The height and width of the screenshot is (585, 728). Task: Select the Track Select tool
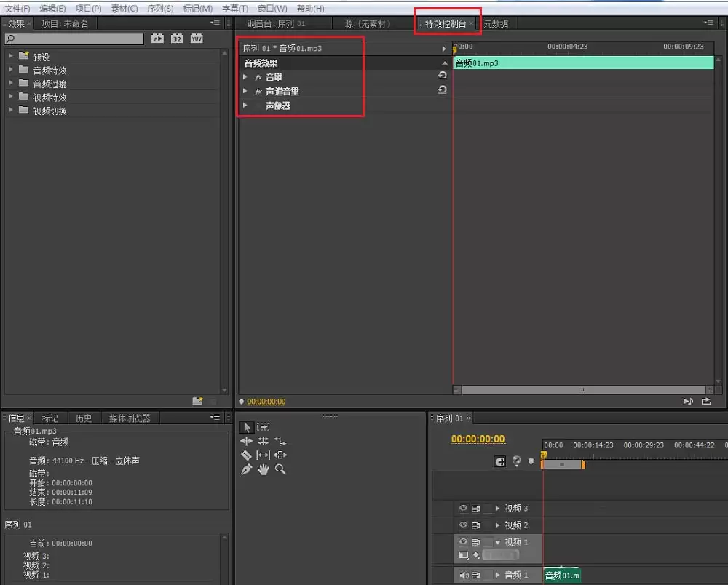pyautogui.click(x=263, y=427)
